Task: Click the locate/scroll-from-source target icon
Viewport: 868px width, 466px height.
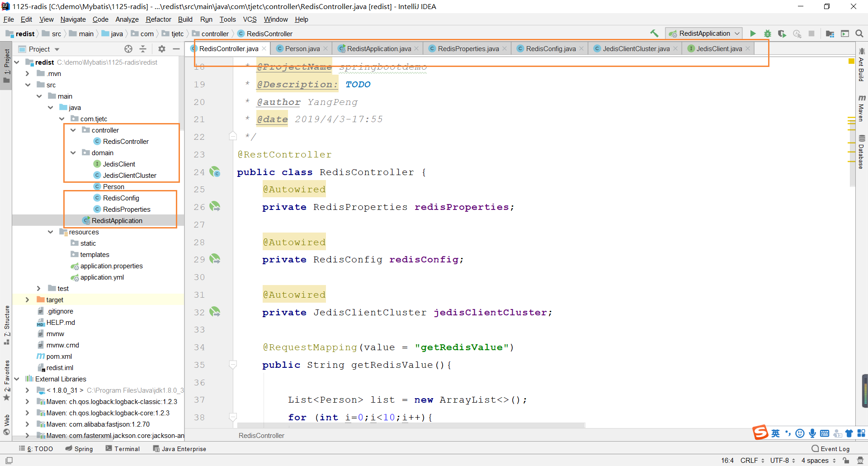Action: (128, 49)
